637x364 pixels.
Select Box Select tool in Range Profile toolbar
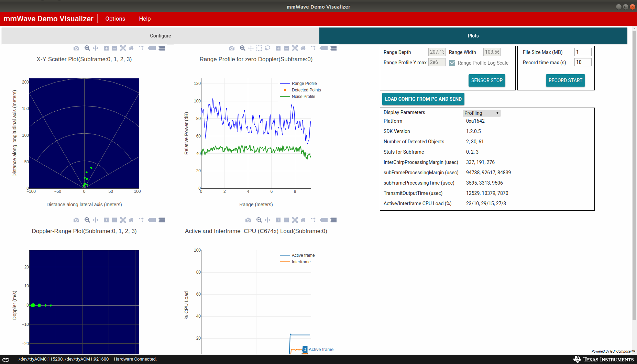(259, 48)
